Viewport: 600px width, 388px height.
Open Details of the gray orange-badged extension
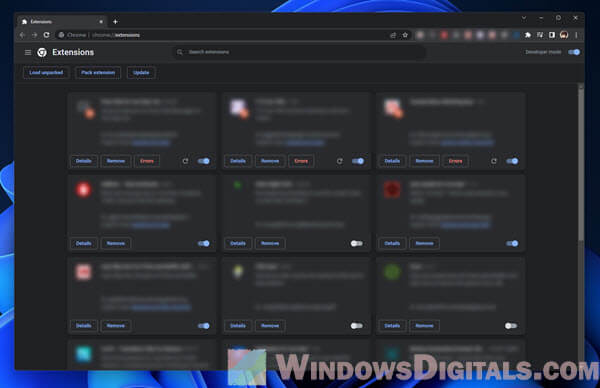[83, 161]
